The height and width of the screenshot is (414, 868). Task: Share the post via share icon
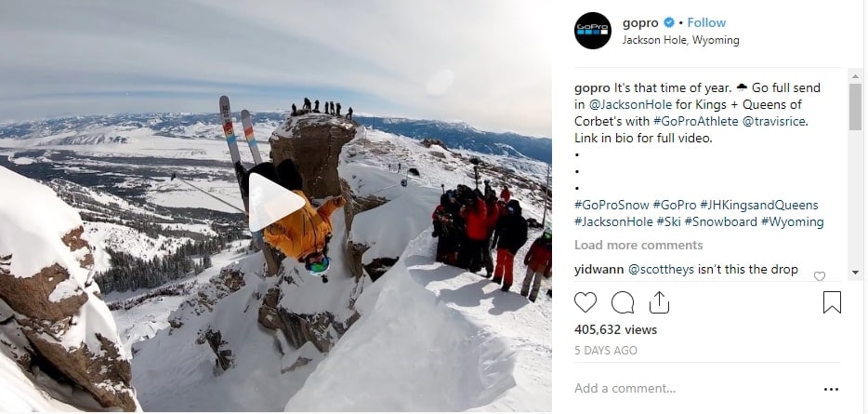point(659,302)
